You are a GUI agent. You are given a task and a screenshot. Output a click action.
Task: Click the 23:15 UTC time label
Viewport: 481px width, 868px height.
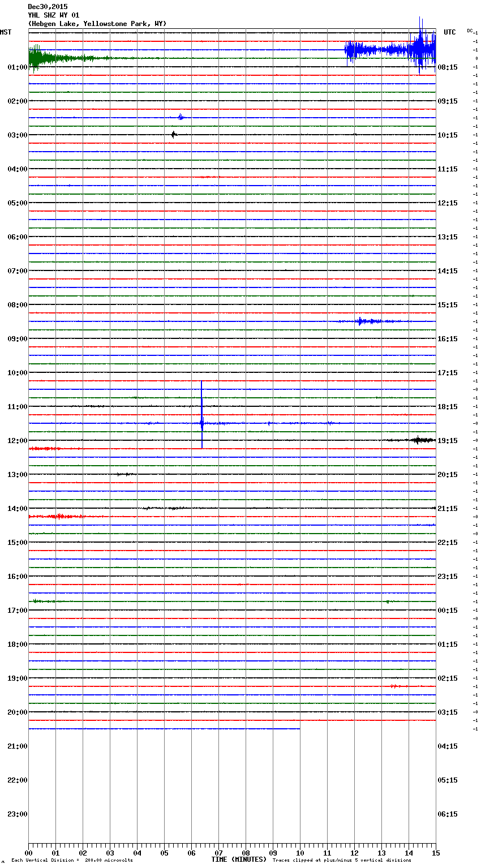pyautogui.click(x=448, y=577)
